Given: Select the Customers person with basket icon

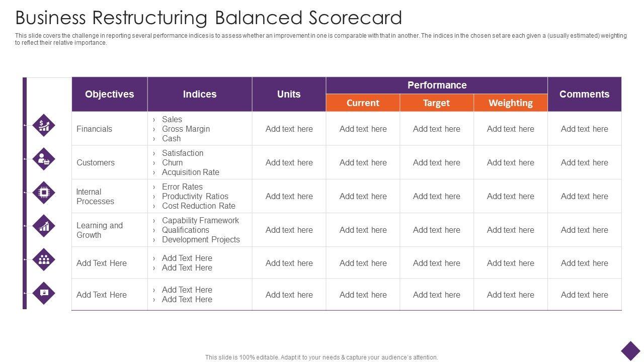Looking at the screenshot, I should (x=44, y=159).
